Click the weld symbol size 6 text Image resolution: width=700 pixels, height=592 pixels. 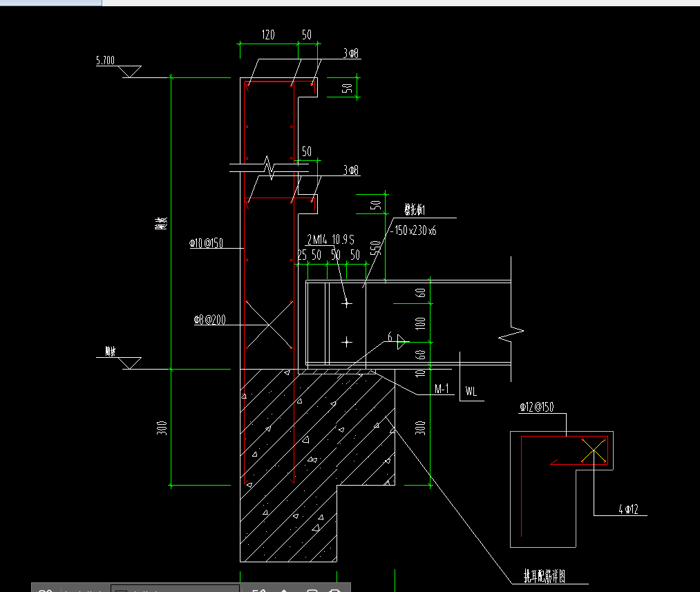coord(390,337)
